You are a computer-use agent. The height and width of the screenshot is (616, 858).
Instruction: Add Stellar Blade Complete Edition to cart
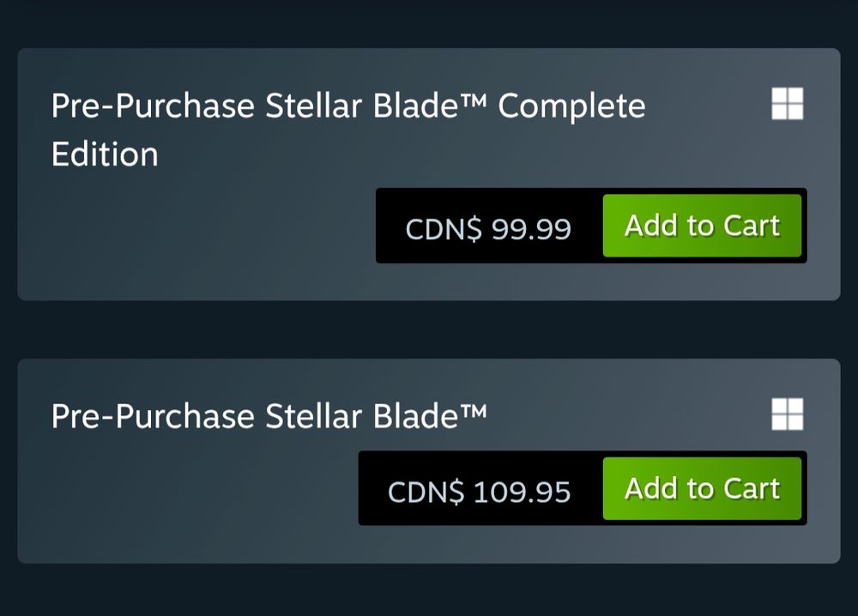pyautogui.click(x=702, y=226)
